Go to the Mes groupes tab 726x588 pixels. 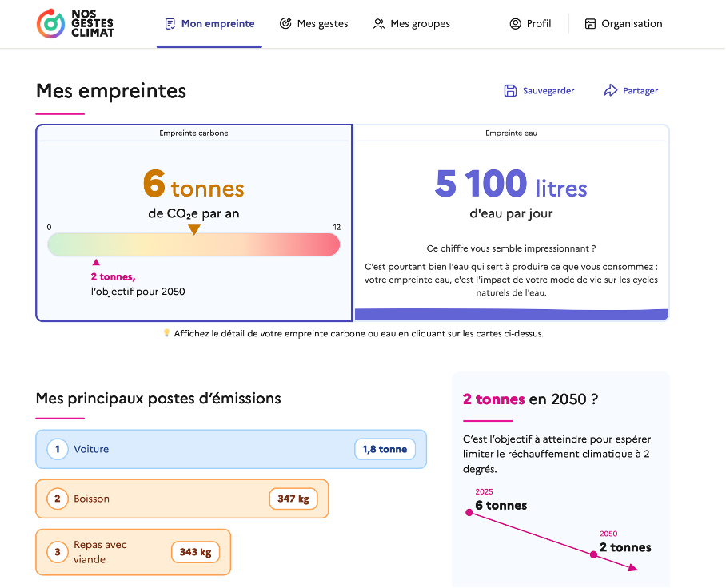(x=420, y=24)
